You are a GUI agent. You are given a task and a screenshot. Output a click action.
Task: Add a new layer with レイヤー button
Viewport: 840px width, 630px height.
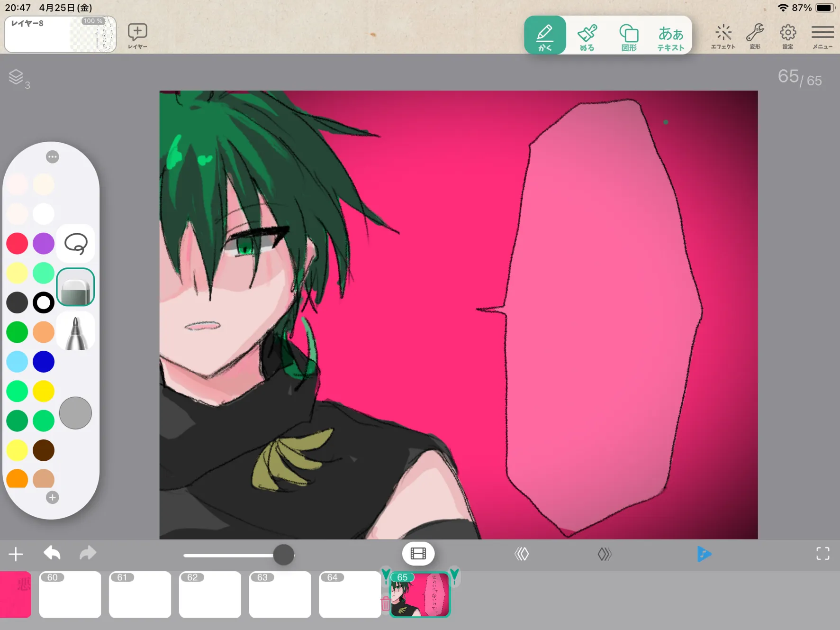[x=137, y=36]
